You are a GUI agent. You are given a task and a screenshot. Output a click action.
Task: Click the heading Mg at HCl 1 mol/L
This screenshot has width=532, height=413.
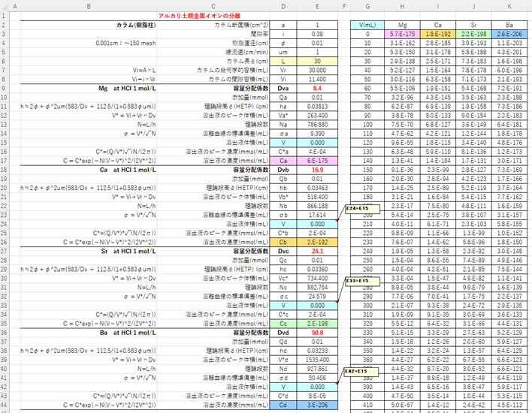(x=127, y=89)
